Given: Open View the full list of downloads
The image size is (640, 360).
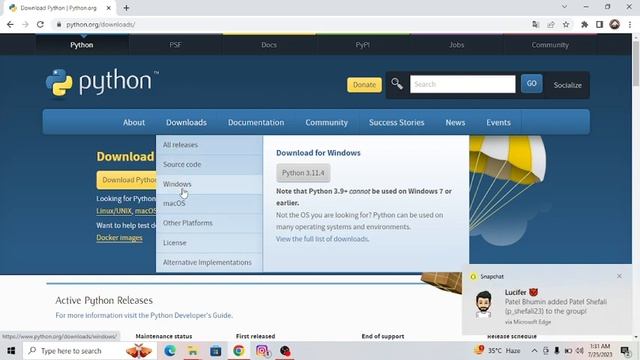Looking at the screenshot, I should (322, 239).
